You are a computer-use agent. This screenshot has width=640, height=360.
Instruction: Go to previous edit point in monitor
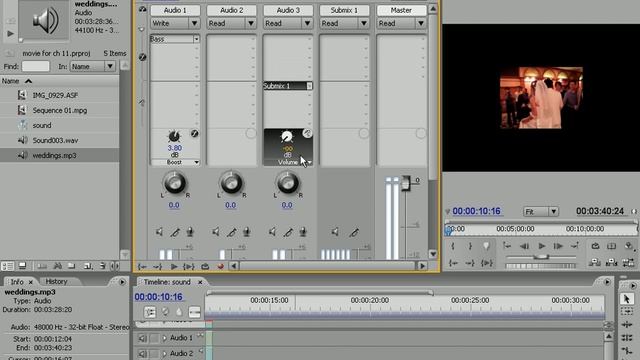pos(507,246)
